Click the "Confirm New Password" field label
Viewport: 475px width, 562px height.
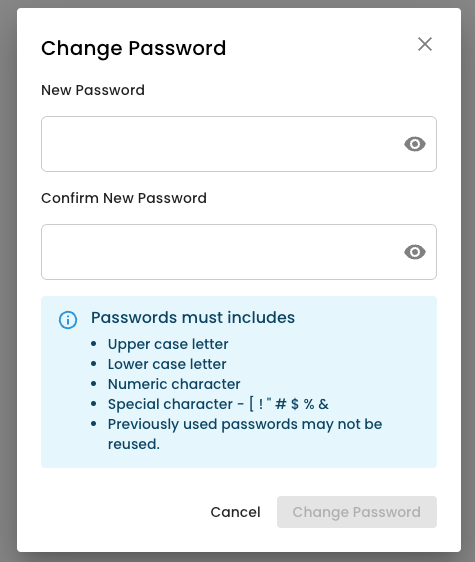(x=124, y=198)
